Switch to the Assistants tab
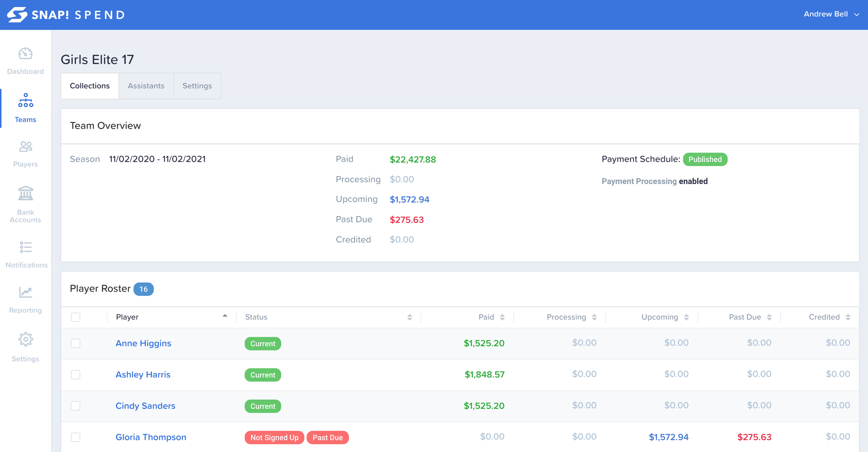The width and height of the screenshot is (868, 452). (x=145, y=86)
